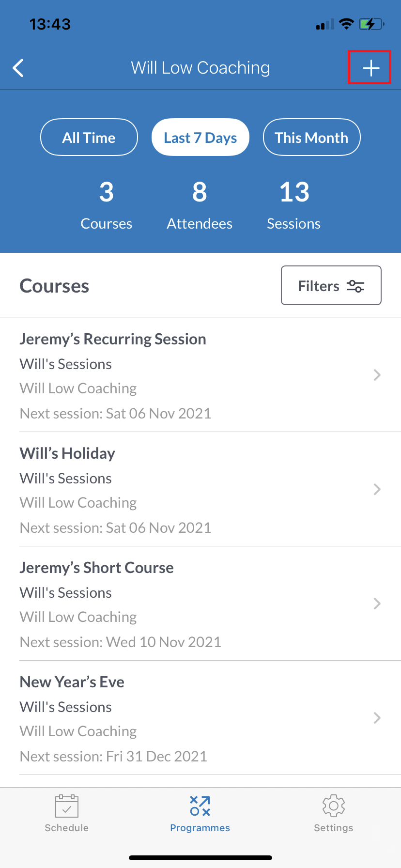The image size is (401, 868).
Task: Expand Jeremy's Recurring Session chevron
Action: pos(377,375)
